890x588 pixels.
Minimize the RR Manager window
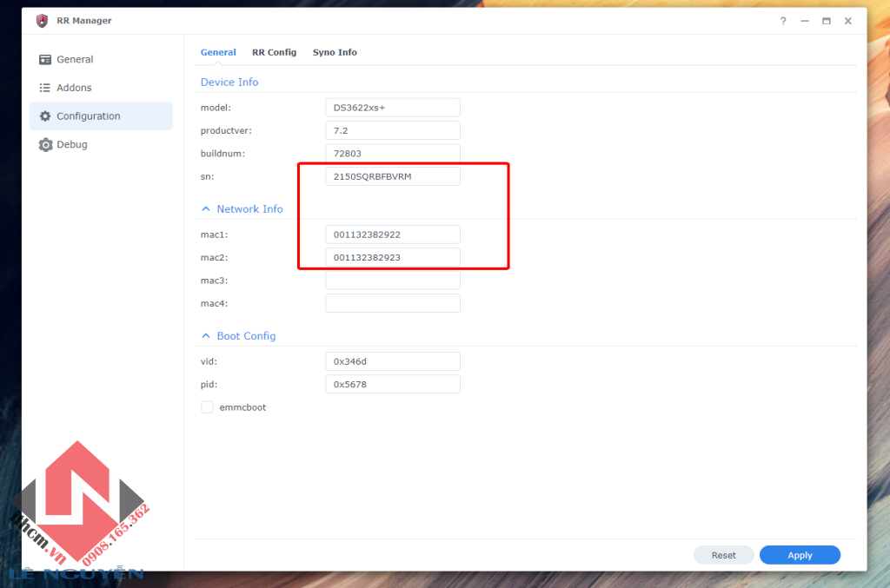tap(805, 21)
